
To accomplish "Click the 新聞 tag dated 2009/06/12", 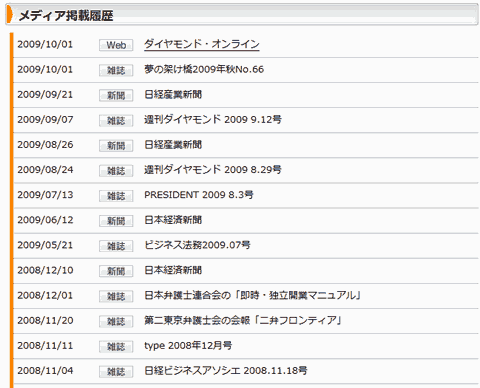I will 116,221.
